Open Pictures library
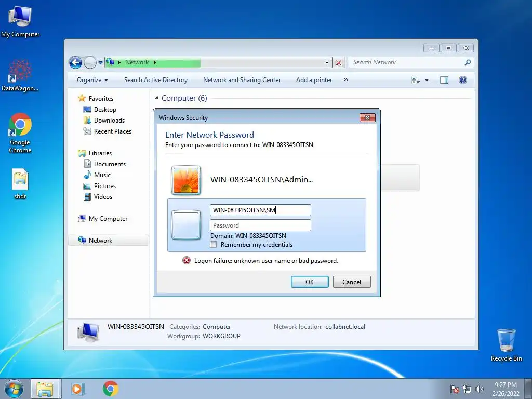The height and width of the screenshot is (399, 532). point(105,186)
